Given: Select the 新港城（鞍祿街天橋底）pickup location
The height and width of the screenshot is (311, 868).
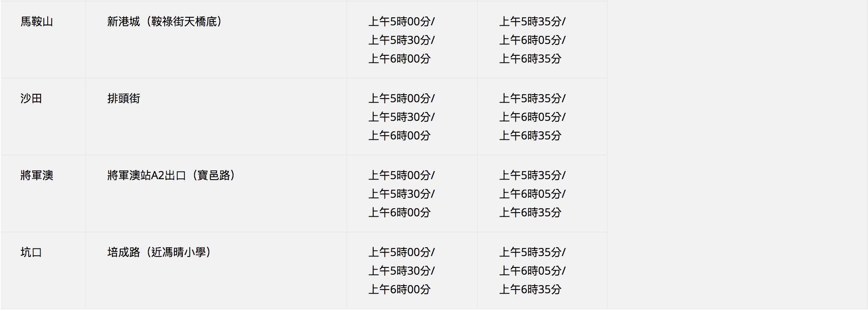Looking at the screenshot, I should [165, 22].
